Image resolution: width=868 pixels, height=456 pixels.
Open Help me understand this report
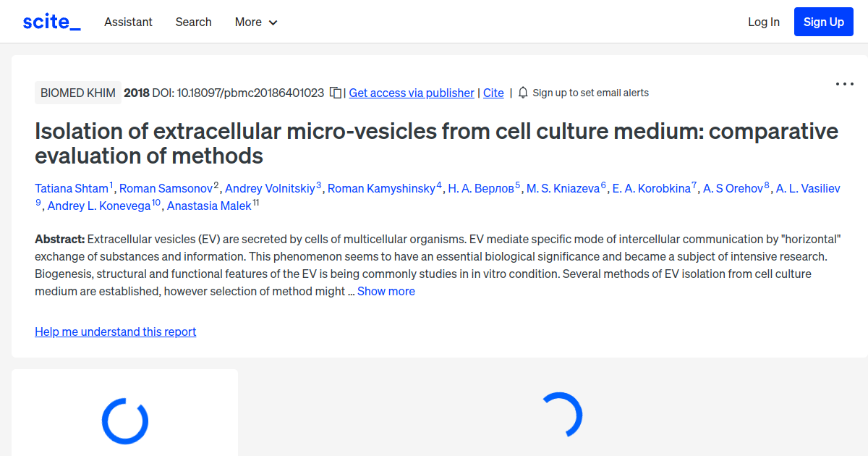115,332
